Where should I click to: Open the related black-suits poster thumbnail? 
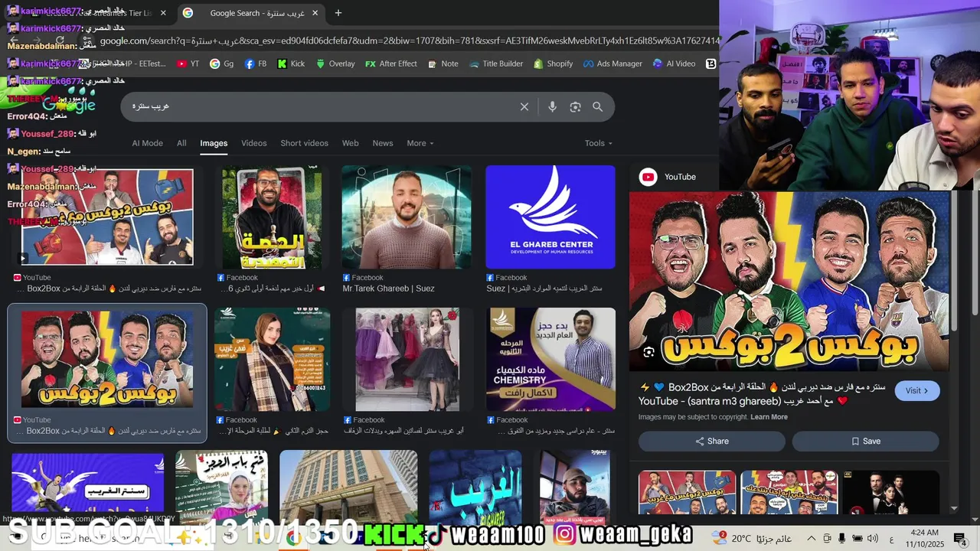point(890,492)
